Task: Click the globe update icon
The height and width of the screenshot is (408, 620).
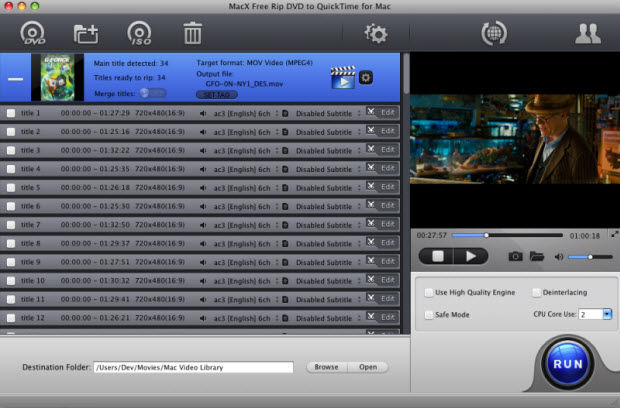Action: click(494, 33)
